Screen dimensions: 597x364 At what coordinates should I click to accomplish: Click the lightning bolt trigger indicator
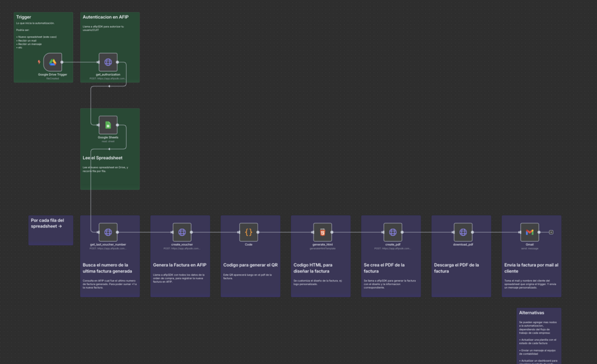point(39,62)
